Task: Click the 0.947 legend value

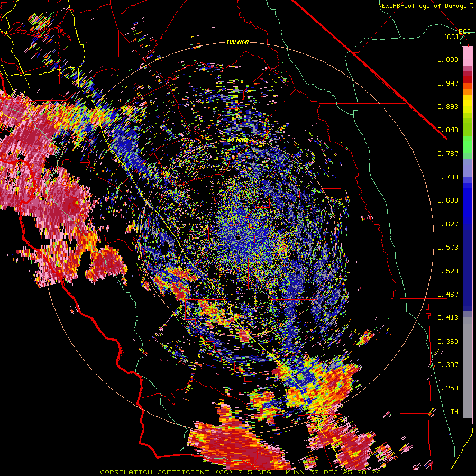Action: click(448, 83)
